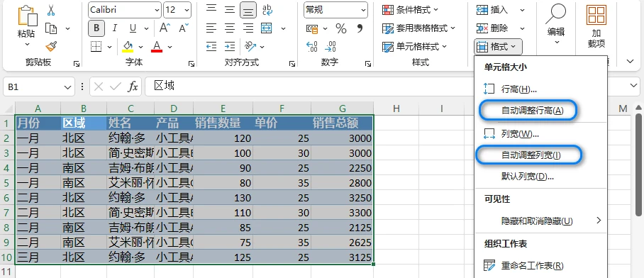Choose 行高(H)... menu item
The height and width of the screenshot is (278, 644).
tap(540, 89)
